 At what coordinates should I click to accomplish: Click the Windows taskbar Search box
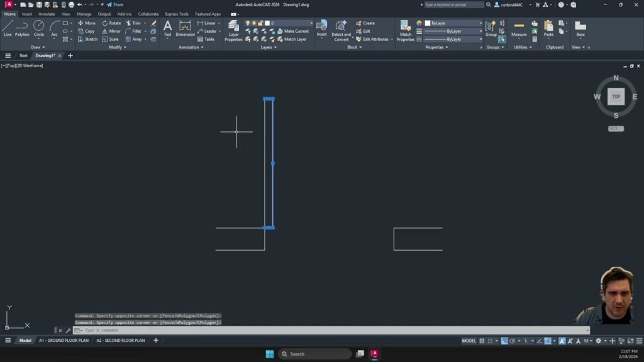[x=314, y=354]
